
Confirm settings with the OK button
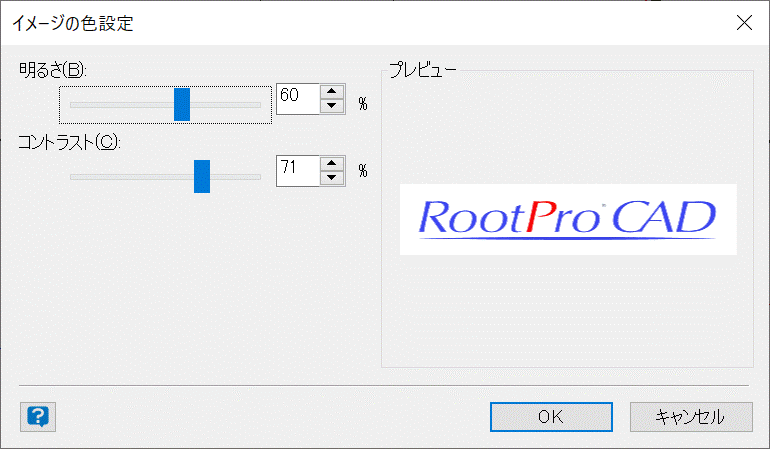pyautogui.click(x=551, y=417)
